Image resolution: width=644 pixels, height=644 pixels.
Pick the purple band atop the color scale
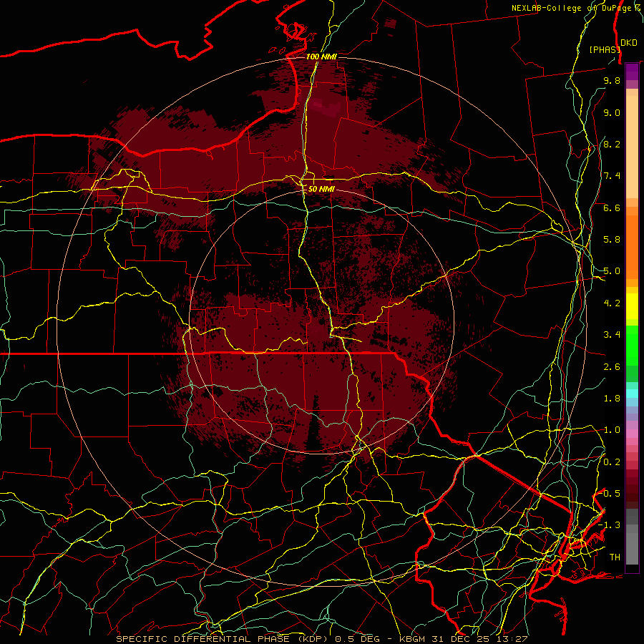coord(632,72)
